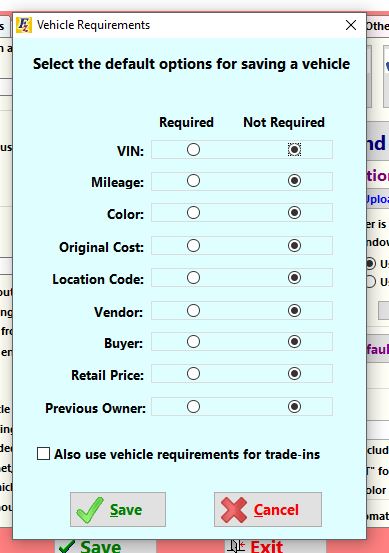Set Previous Owner to Not Required
389x553 pixels.
(x=294, y=407)
